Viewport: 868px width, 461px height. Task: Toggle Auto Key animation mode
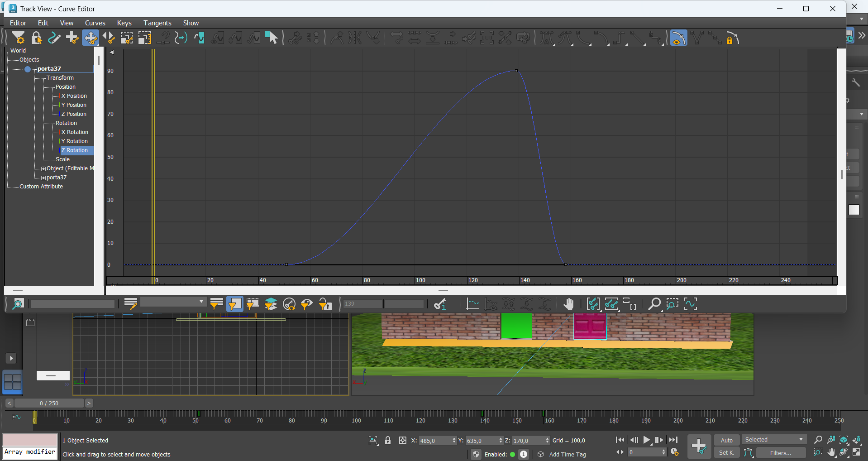(726, 440)
